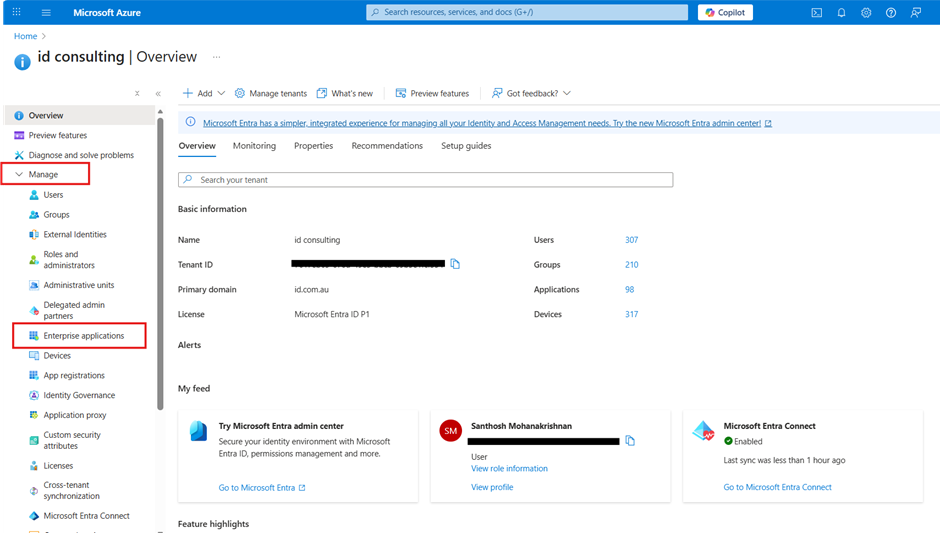Open Devices count 317
The height and width of the screenshot is (533, 940).
pos(631,314)
